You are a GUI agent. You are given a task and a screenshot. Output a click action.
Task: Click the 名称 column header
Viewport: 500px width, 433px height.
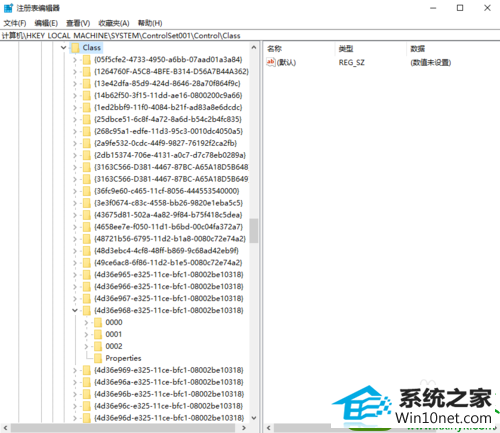click(274, 49)
